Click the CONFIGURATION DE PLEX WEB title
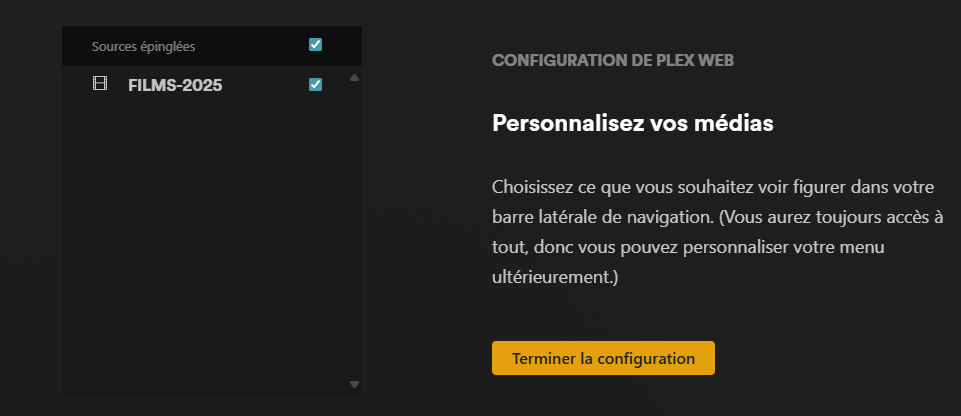 (x=613, y=60)
